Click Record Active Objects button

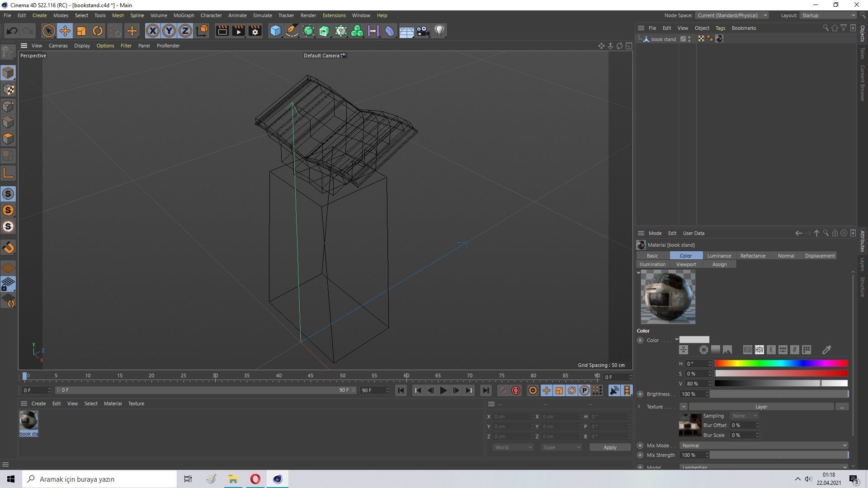tap(503, 390)
